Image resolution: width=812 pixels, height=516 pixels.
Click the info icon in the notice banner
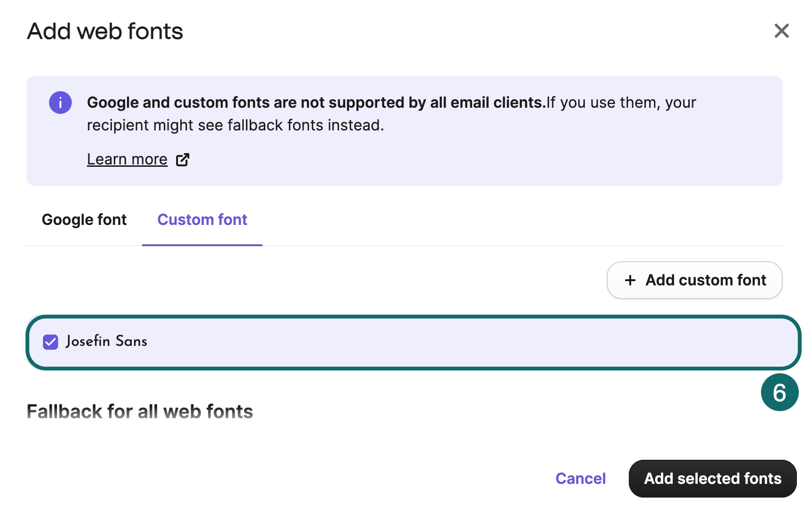point(60,102)
